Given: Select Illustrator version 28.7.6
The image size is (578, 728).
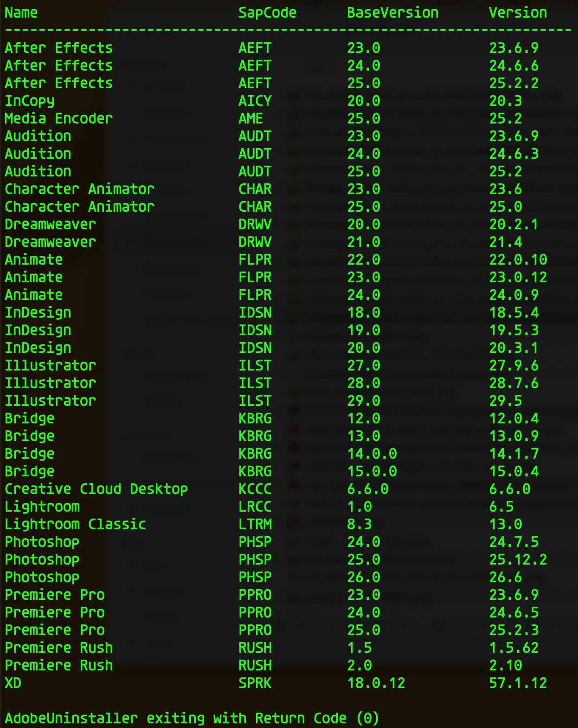Looking at the screenshot, I should pyautogui.click(x=514, y=383).
